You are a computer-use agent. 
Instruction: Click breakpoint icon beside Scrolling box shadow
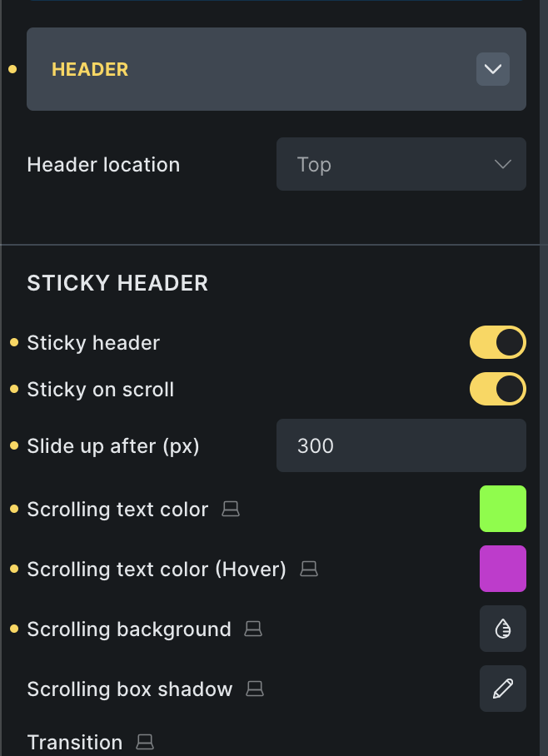coord(255,689)
